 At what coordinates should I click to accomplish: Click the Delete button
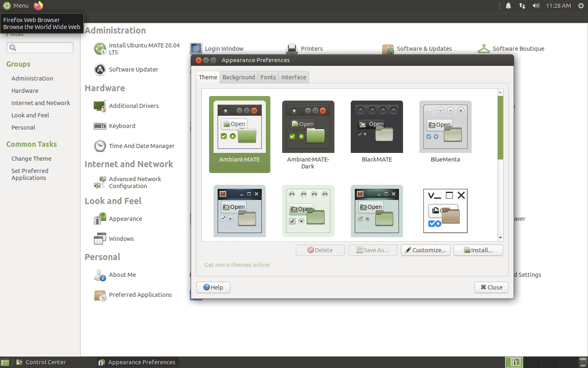click(x=320, y=250)
